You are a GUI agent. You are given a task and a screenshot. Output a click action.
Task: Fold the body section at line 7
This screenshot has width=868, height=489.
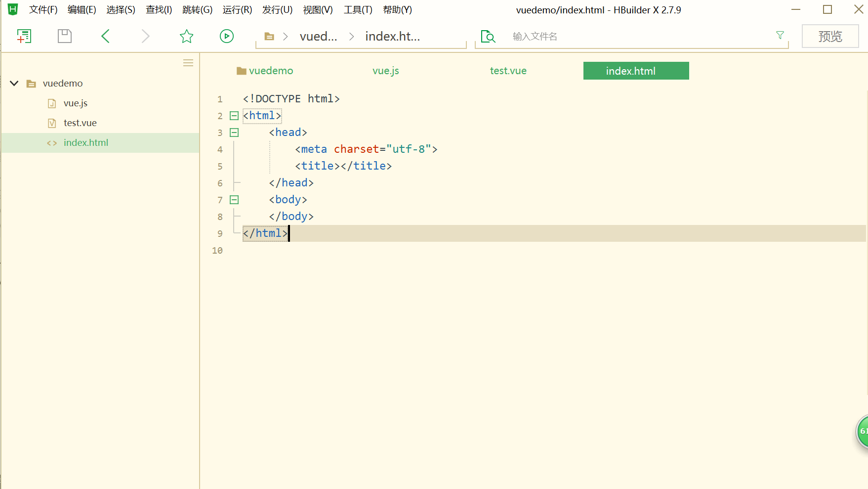click(234, 199)
